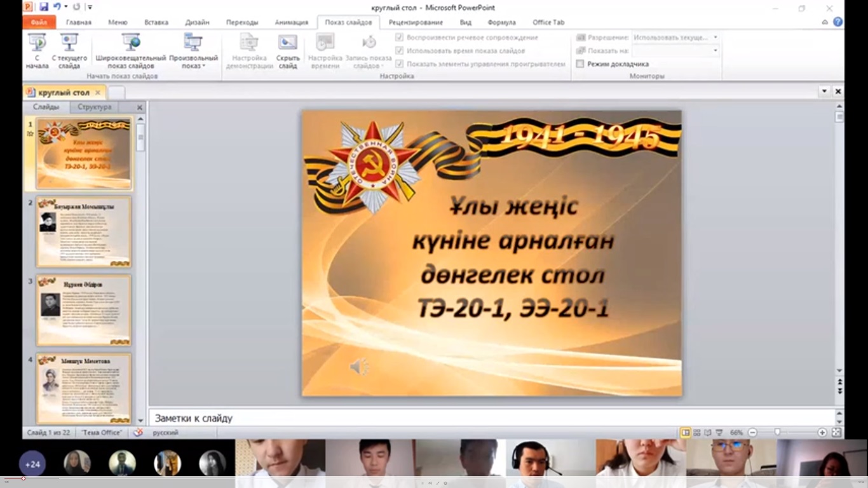
Task: Open the Дизайн ribbon tab
Action: 197,22
